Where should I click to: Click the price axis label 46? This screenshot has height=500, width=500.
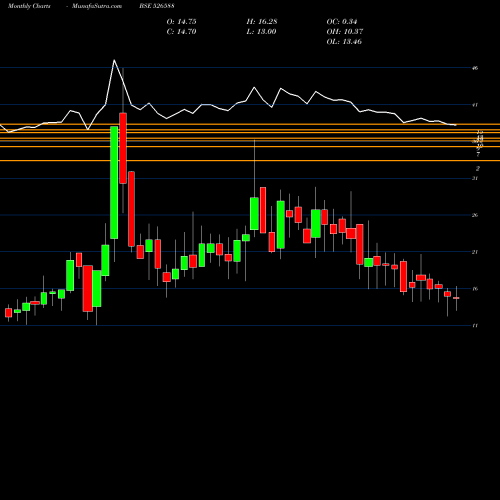pos(475,68)
